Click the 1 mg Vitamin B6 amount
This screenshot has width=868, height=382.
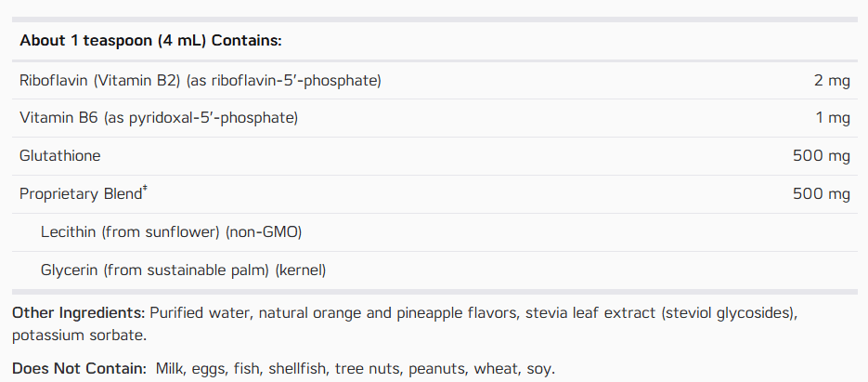pos(833,118)
